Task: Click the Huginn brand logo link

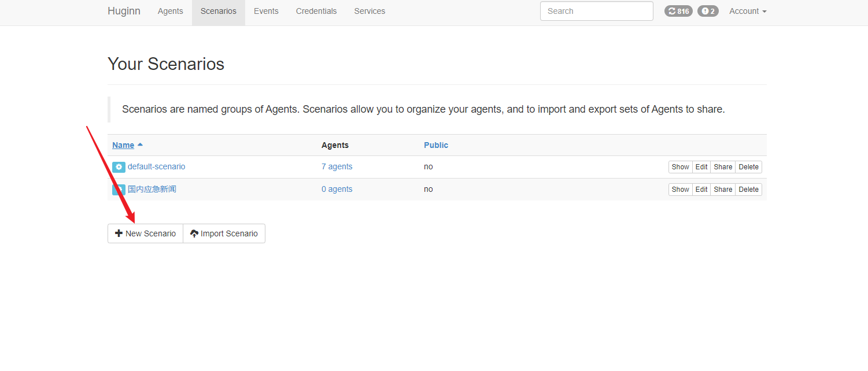Action: 124,11
